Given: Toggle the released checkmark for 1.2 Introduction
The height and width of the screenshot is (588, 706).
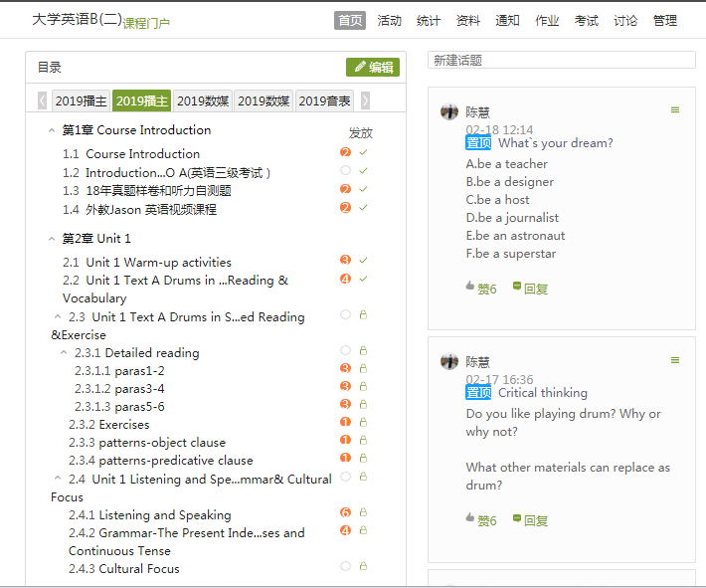Looking at the screenshot, I should [363, 171].
